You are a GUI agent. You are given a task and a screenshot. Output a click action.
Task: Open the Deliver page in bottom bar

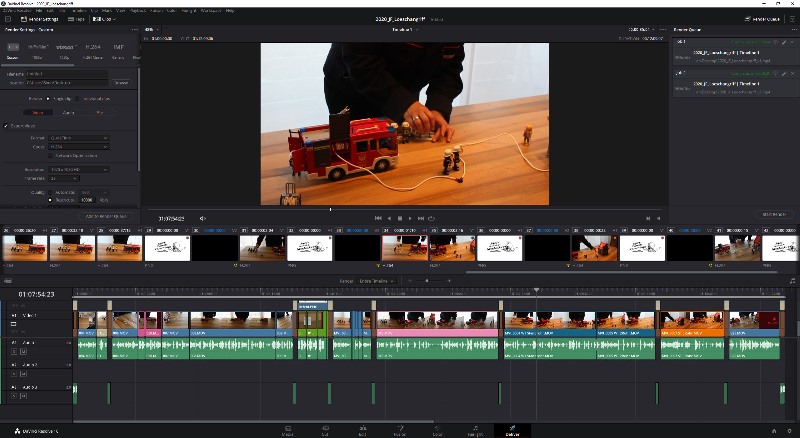(x=512, y=430)
